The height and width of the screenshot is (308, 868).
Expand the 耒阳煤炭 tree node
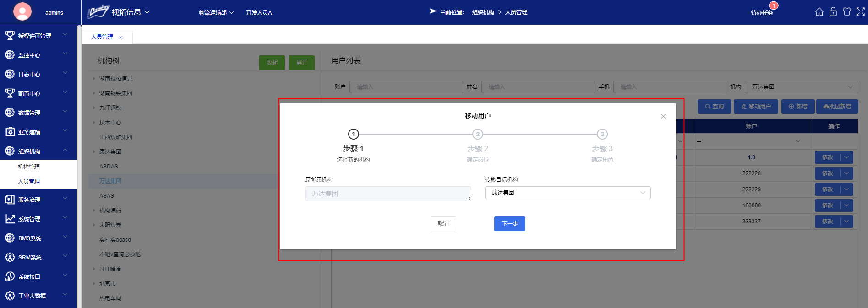(94, 225)
